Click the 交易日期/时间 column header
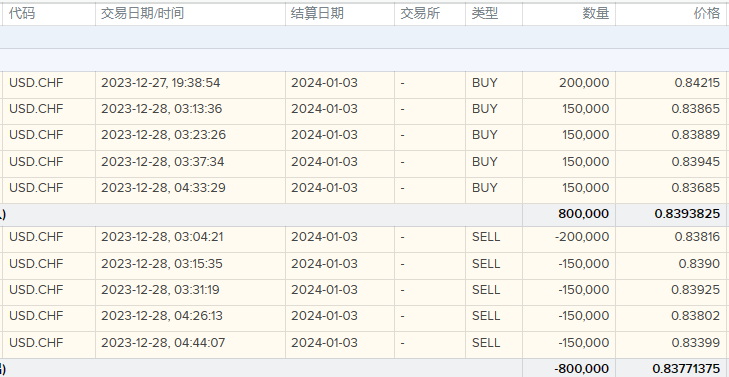The width and height of the screenshot is (729, 377). (142, 13)
